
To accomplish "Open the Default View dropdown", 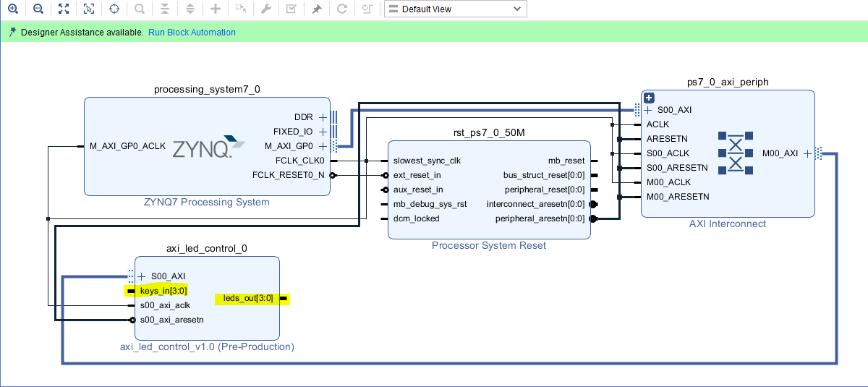I will pyautogui.click(x=455, y=9).
